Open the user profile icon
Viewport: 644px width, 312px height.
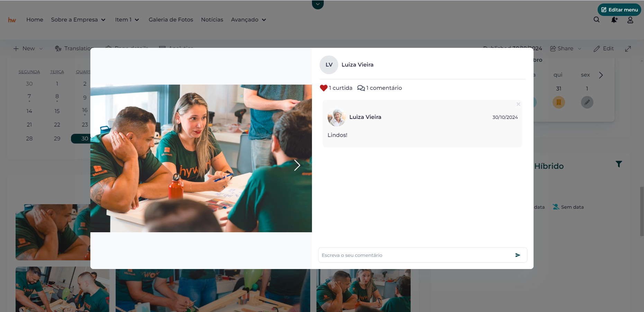630,20
